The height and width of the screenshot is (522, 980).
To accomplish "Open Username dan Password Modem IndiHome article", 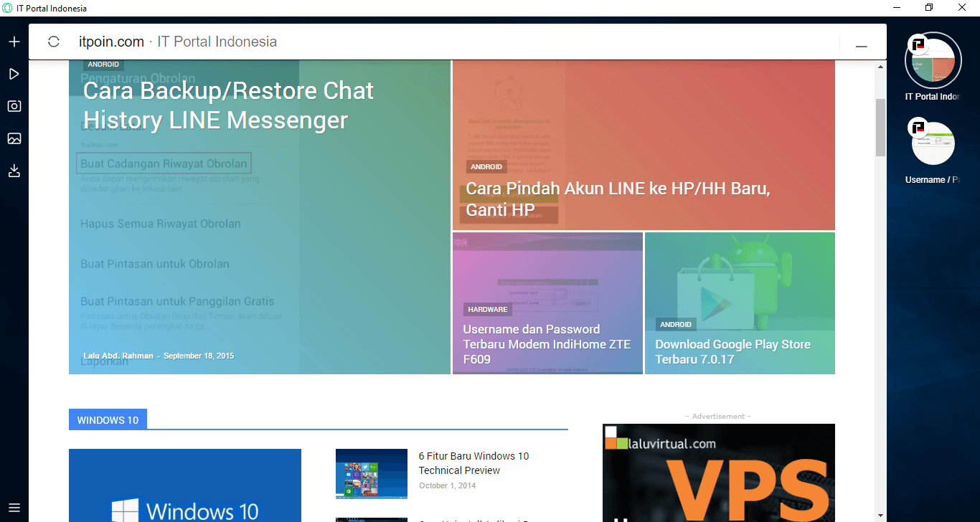I will coord(547,344).
